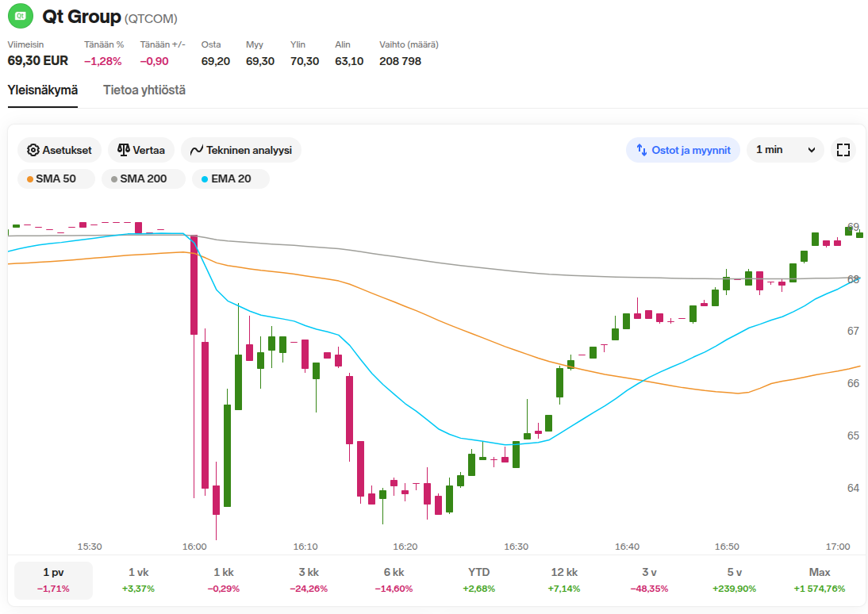Switch to the Tietoa yhtiöstä tab
This screenshot has height=614, width=868.
click(x=144, y=90)
